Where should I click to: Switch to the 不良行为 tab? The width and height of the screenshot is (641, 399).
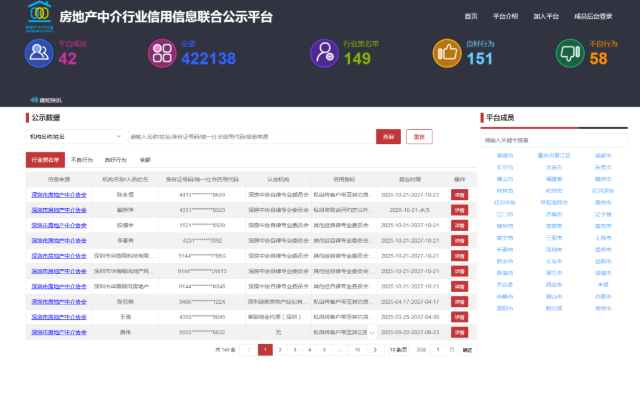coord(82,160)
